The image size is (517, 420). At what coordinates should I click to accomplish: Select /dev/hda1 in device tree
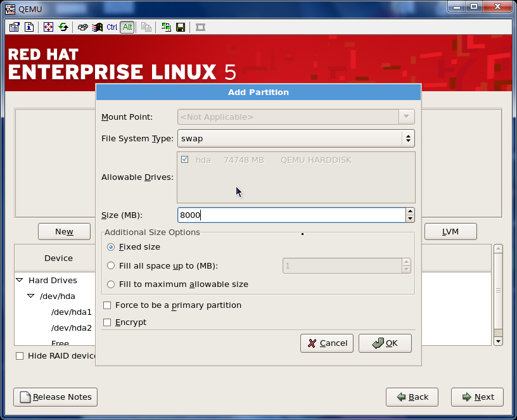(71, 312)
